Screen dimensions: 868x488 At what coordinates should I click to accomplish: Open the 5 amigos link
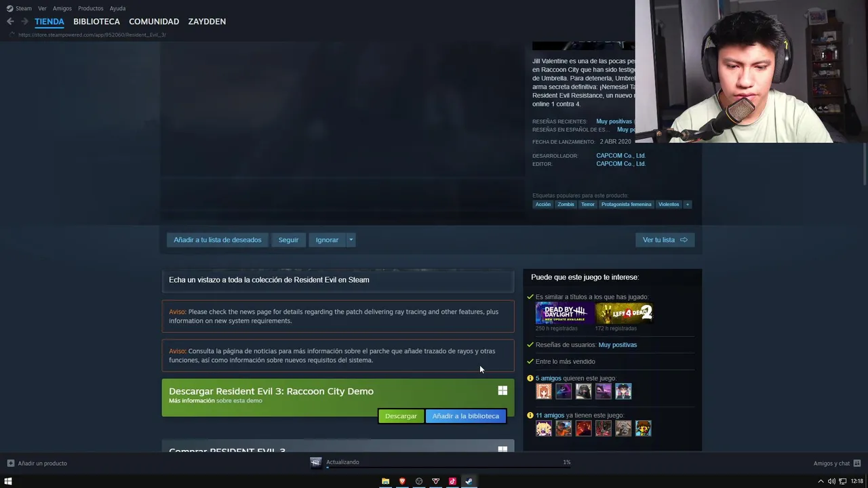point(548,378)
